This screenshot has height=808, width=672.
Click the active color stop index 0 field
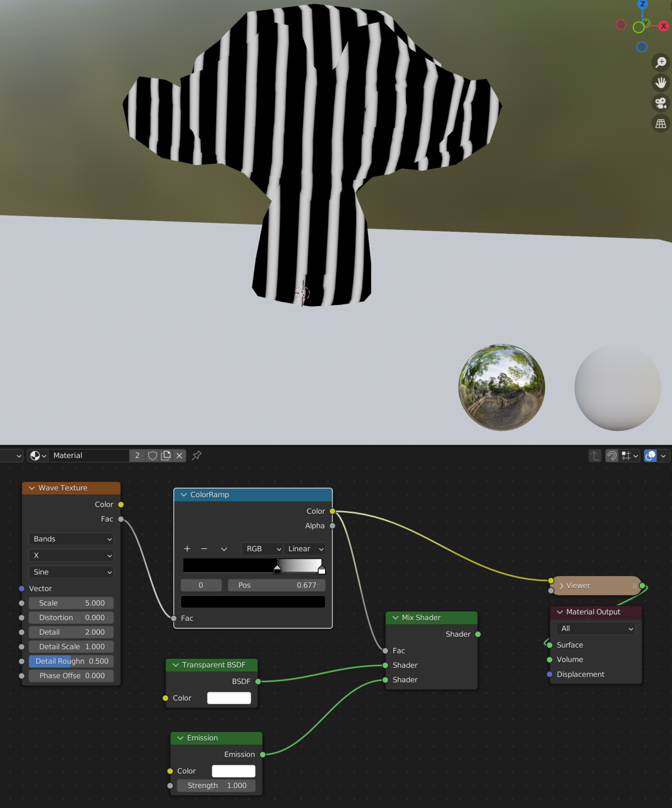click(x=201, y=585)
